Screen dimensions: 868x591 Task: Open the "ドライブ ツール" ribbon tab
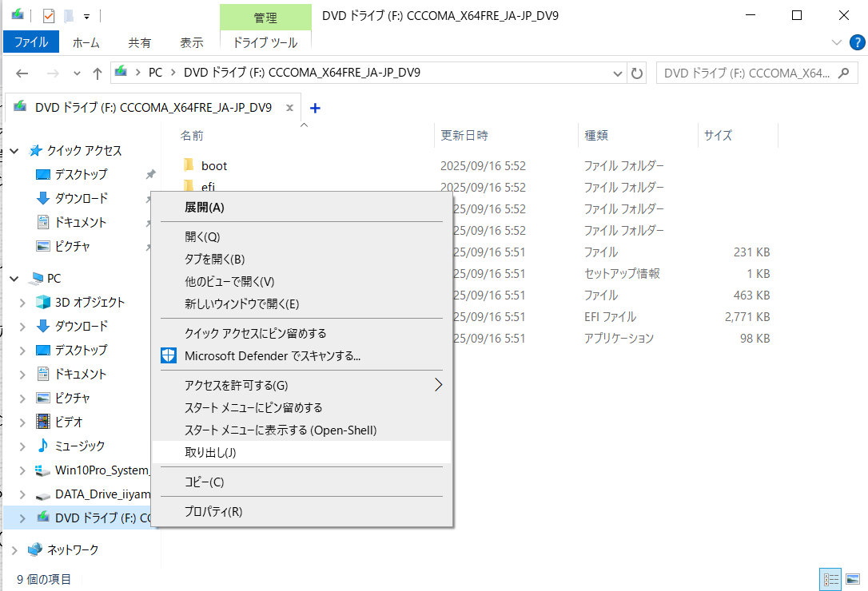[x=265, y=42]
